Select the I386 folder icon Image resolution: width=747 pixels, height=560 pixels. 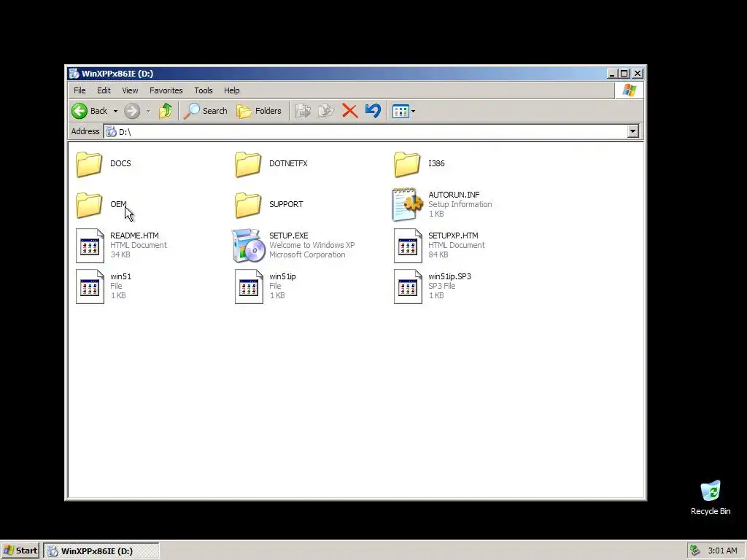pyautogui.click(x=407, y=164)
